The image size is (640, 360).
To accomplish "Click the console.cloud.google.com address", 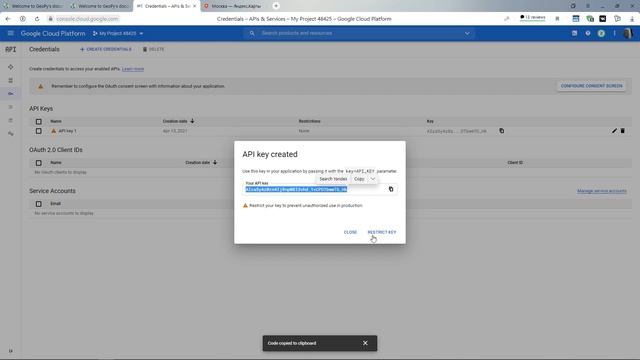I will click(87, 19).
